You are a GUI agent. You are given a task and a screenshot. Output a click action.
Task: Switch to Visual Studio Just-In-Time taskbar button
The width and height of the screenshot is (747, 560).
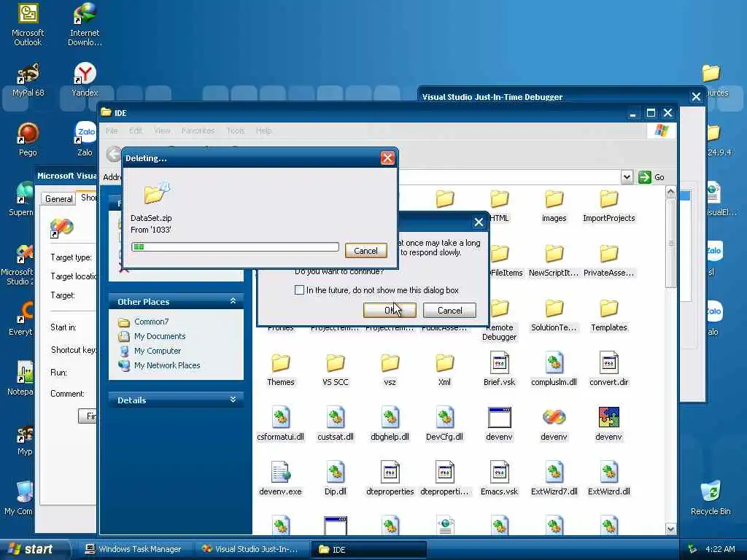point(251,549)
